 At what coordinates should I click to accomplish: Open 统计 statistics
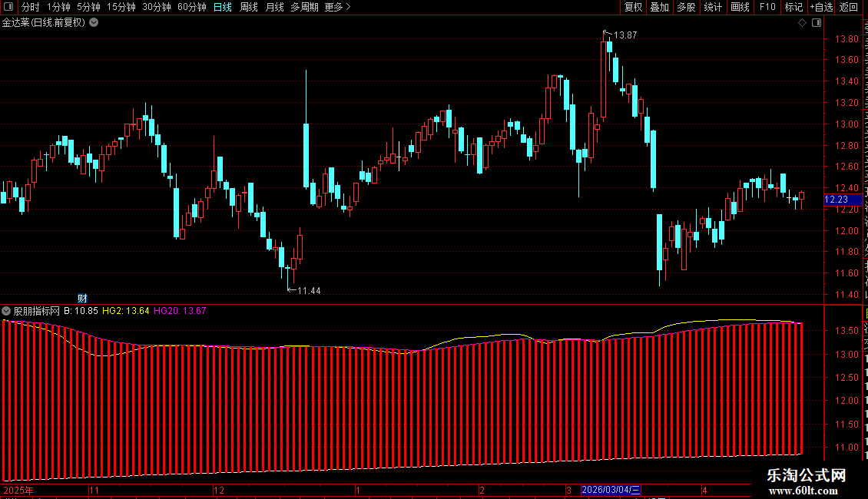point(712,7)
